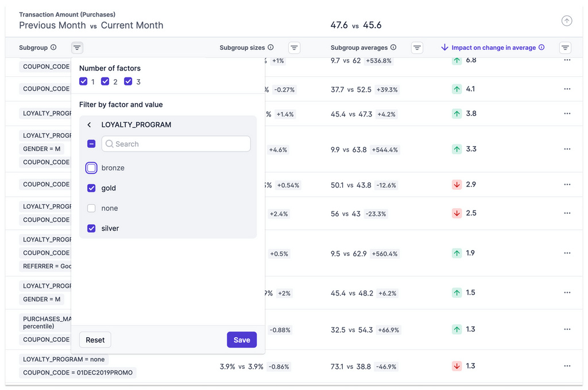Image resolution: width=588 pixels, height=390 pixels.
Task: Open the three-dot menu for the 2.9 impact row
Action: [x=567, y=185]
